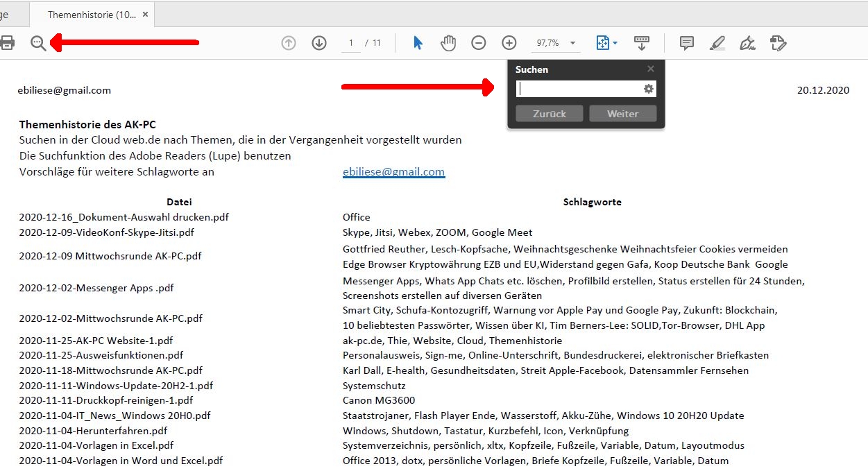The image size is (868, 471).
Task: Open the ebiliese@gmail.com link
Action: (x=393, y=171)
